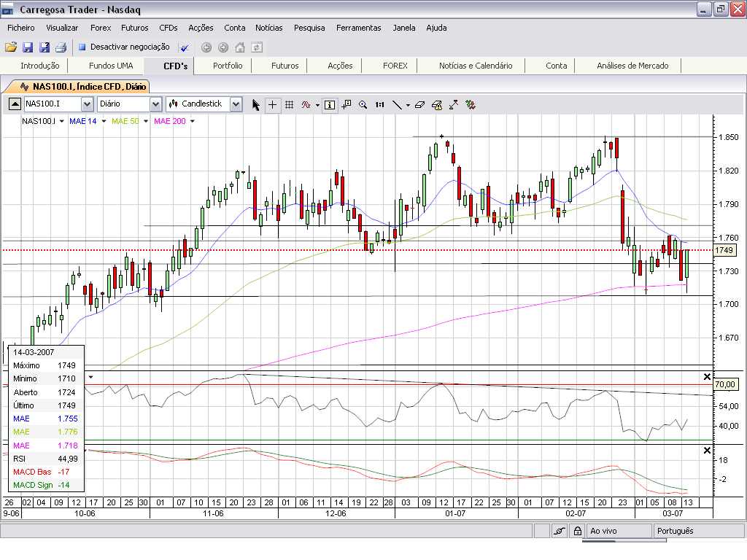
Task: Open the Diário timeframe dropdown
Action: point(156,104)
